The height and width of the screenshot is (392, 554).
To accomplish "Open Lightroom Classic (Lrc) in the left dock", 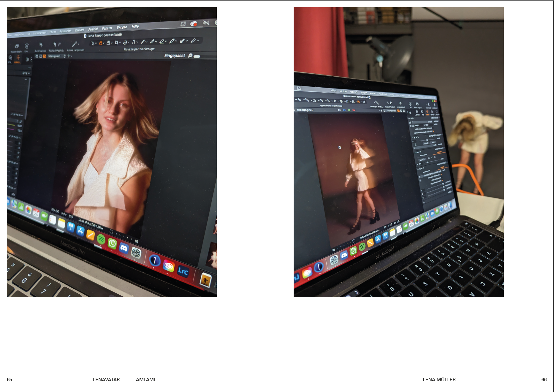I will coord(183,271).
